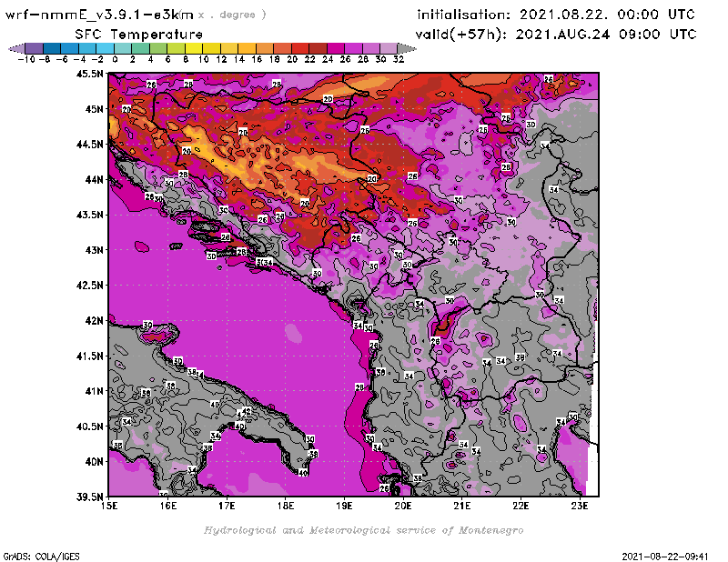728x562 pixels.
Task: Select the cyan swatch between -2 and 0
Action: pos(105,47)
